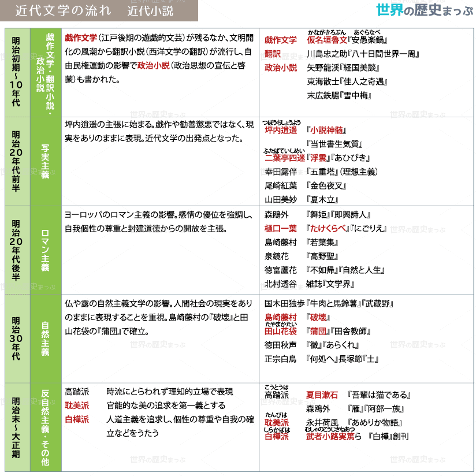The image size is (476, 476).
Task: Click red 政治小説 within the first description
Action: tap(153, 66)
